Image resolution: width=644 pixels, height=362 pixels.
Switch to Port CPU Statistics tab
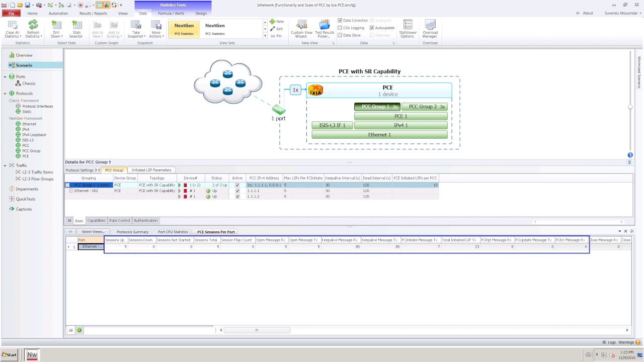click(x=173, y=232)
